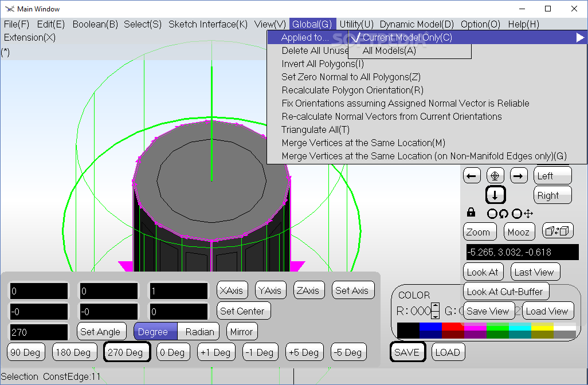This screenshot has height=385, width=588.
Task: Open the Edit(E) menu
Action: click(x=51, y=25)
